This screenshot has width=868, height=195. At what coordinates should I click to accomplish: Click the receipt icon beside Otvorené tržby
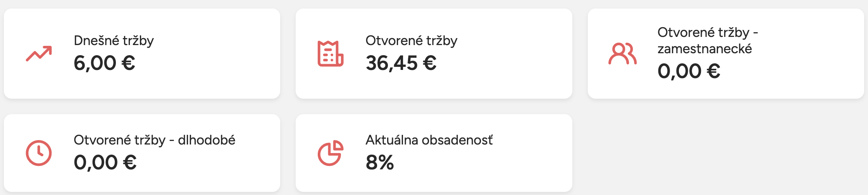[x=331, y=54]
